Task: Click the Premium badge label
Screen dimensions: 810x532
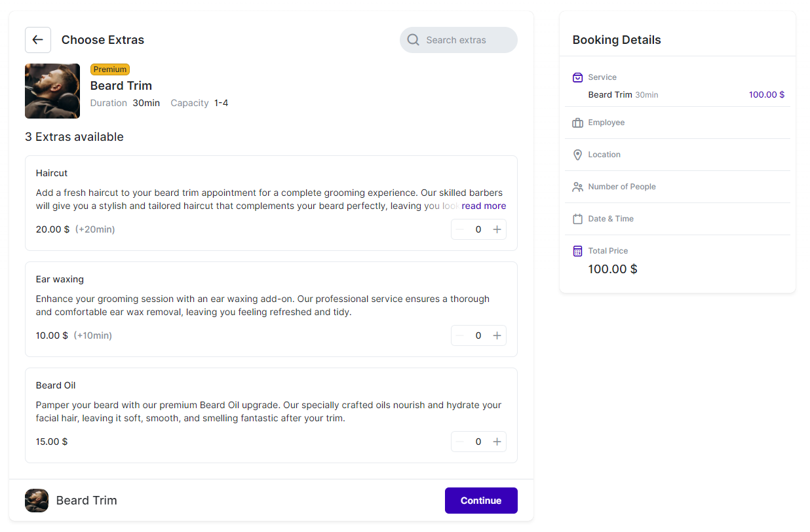Action: click(x=110, y=69)
